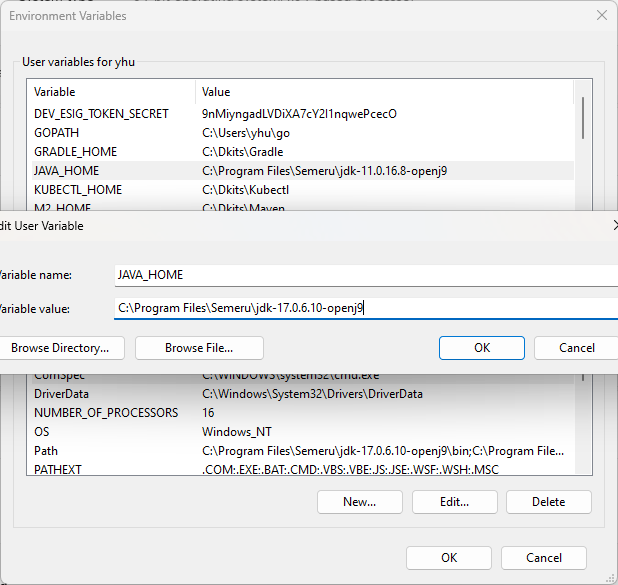Click New button under system variables
The width and height of the screenshot is (618, 585).
(359, 502)
